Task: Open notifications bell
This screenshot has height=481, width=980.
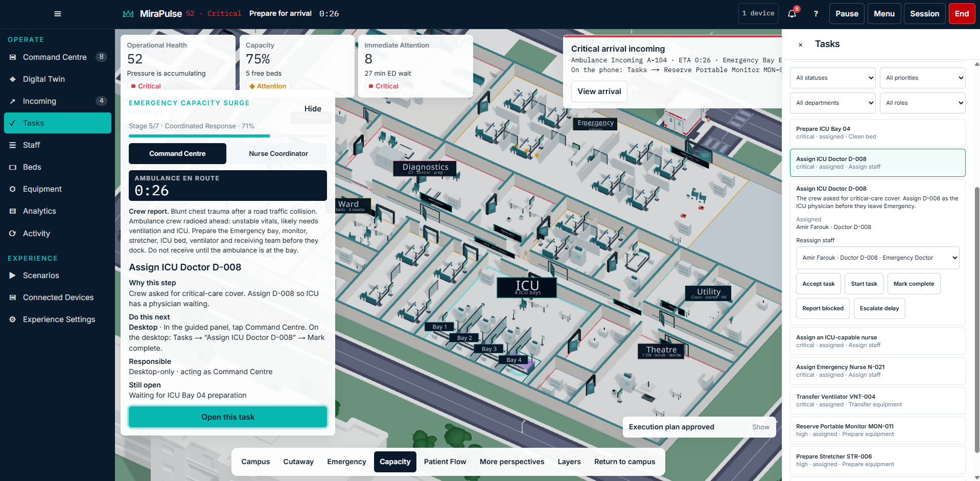Action: (x=792, y=14)
